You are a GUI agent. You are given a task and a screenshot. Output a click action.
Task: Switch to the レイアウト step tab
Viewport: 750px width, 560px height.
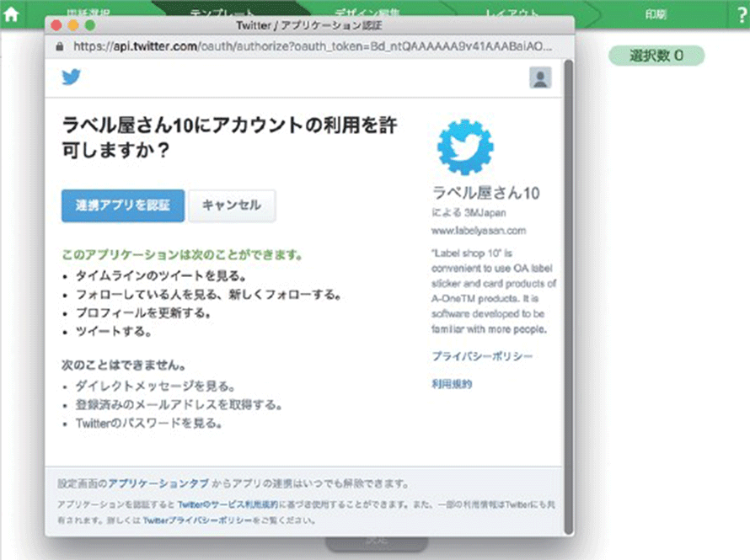(x=514, y=13)
